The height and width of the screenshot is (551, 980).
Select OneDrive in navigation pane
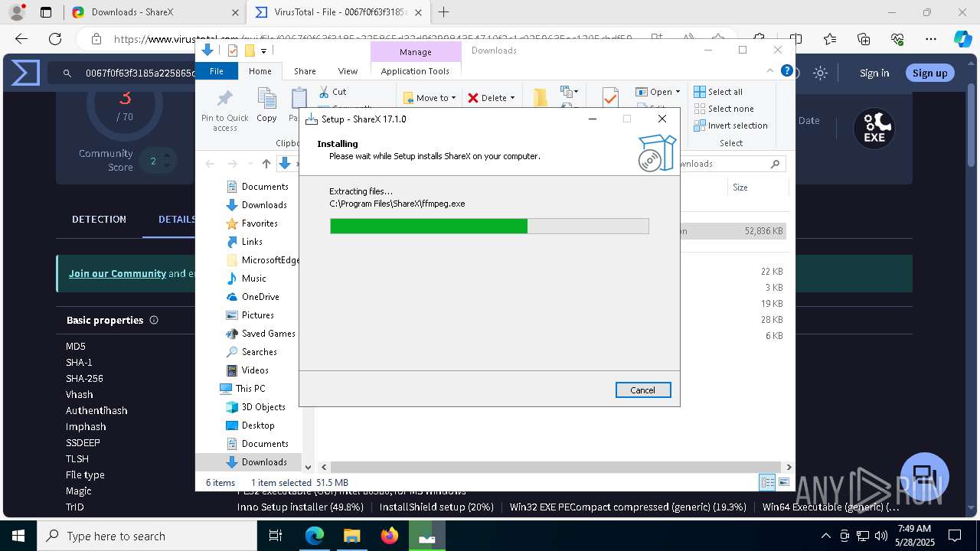pos(253,296)
